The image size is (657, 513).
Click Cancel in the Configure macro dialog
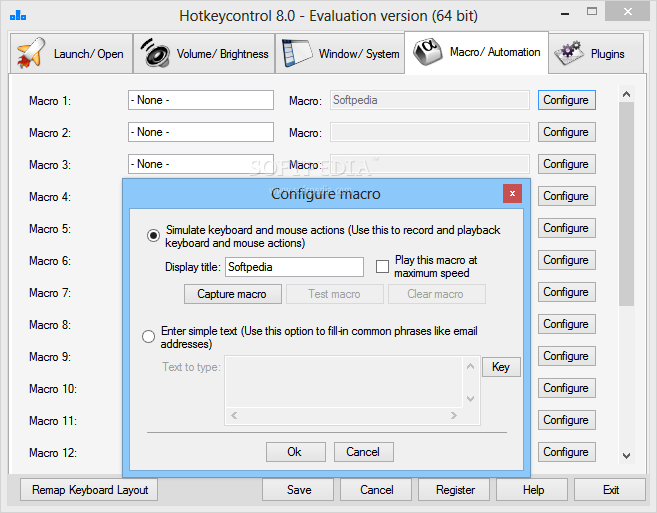point(363,452)
